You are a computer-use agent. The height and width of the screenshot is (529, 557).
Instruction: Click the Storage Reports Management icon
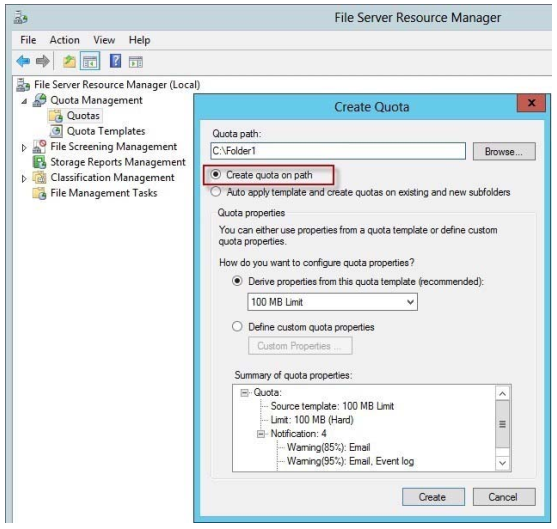tap(39, 162)
